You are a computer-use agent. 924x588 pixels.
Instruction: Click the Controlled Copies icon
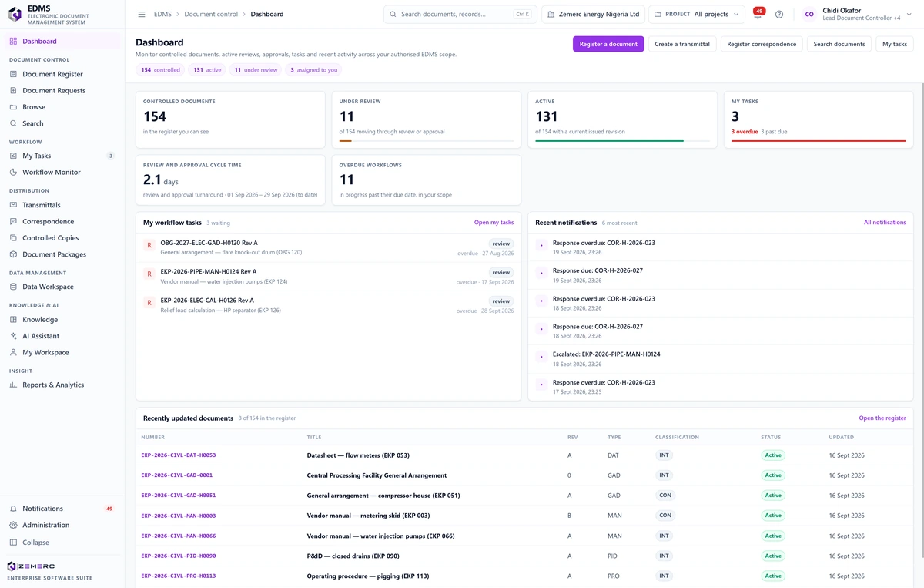click(13, 238)
